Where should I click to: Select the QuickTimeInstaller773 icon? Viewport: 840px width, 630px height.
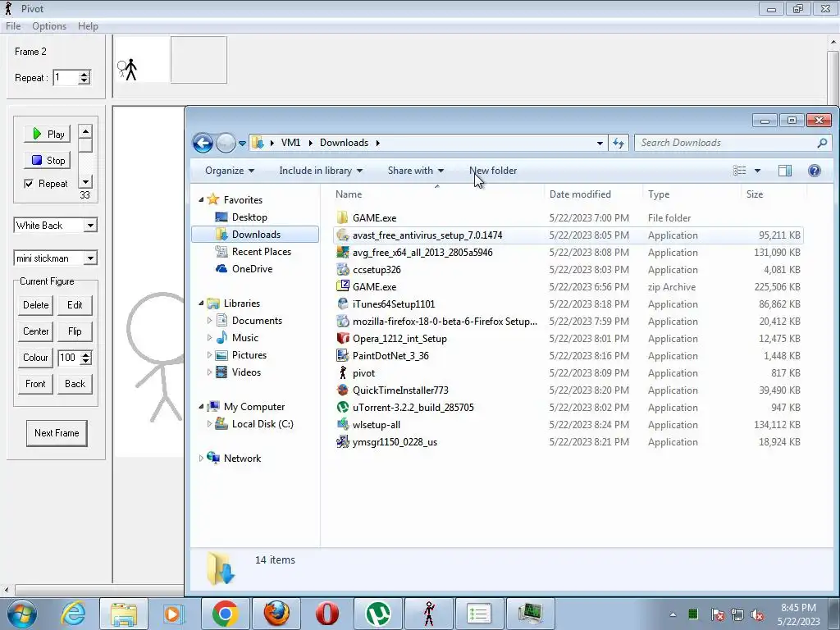343,390
